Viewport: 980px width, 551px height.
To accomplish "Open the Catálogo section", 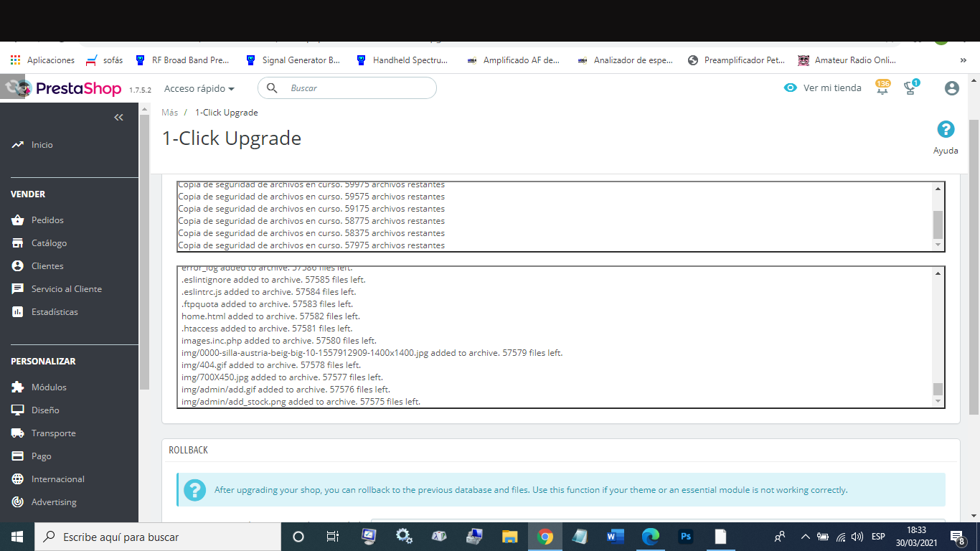I will [49, 242].
